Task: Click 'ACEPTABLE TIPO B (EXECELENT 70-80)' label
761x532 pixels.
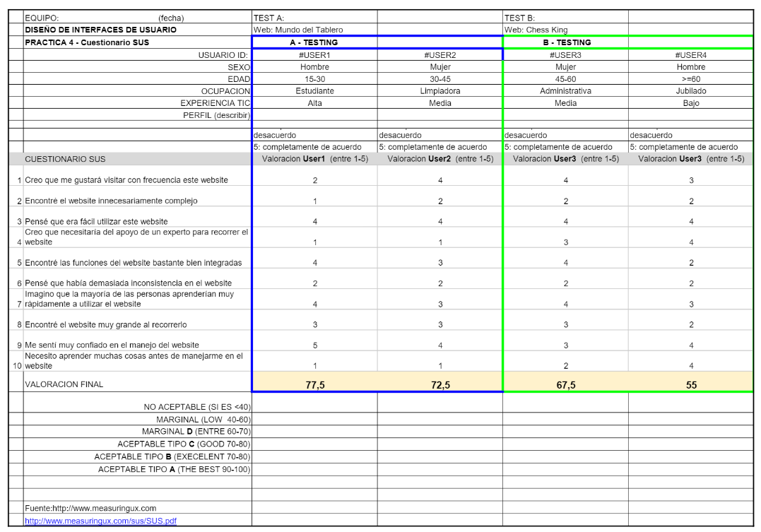Action: pos(172,456)
